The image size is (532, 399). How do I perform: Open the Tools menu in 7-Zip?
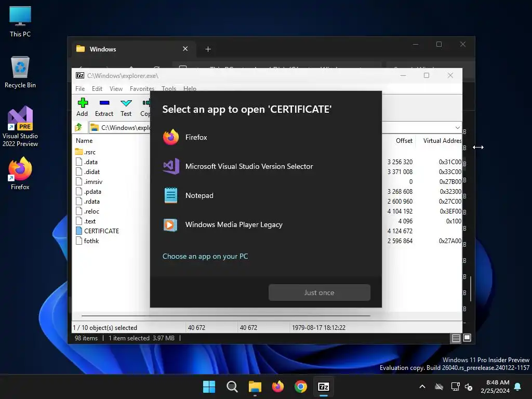click(169, 88)
